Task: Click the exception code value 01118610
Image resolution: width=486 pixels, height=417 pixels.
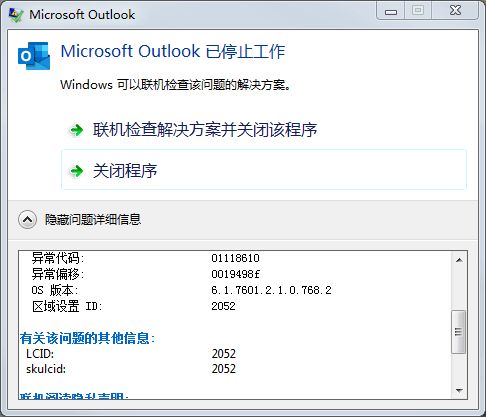Action: pyautogui.click(x=235, y=258)
